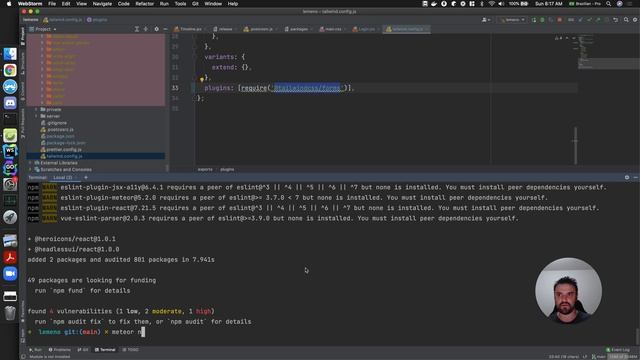Open Discord from the dock
This screenshot has height=360, width=640.
(10, 103)
